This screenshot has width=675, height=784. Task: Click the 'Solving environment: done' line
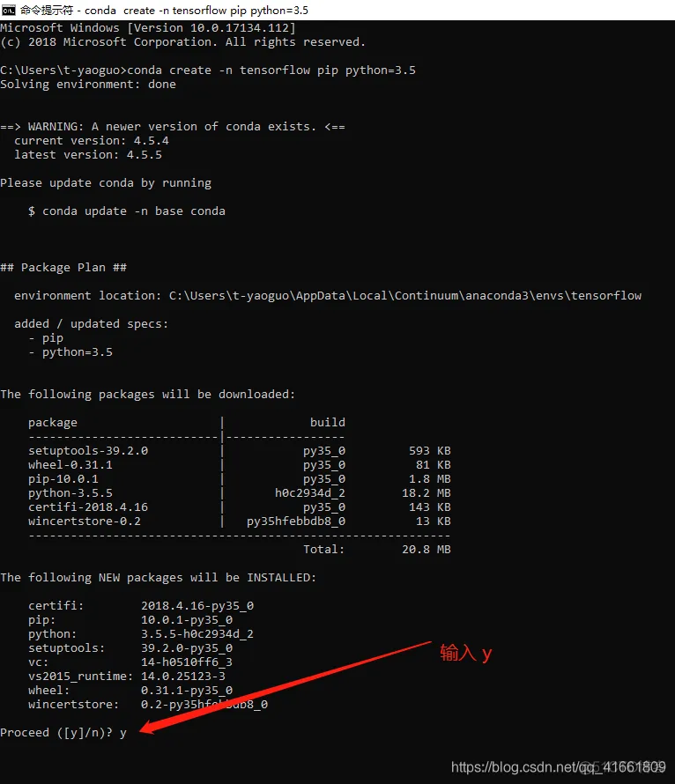point(88,84)
